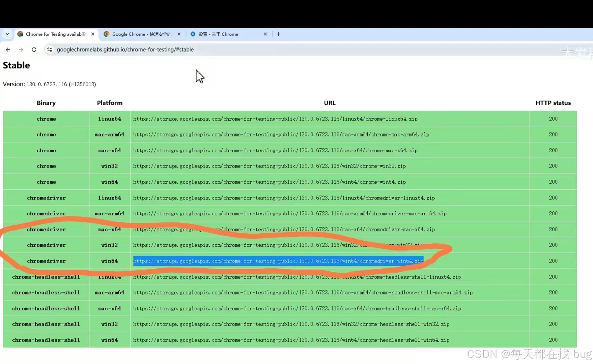The width and height of the screenshot is (593, 364).
Task: Select chrome win64 download URL
Action: tap(270, 182)
